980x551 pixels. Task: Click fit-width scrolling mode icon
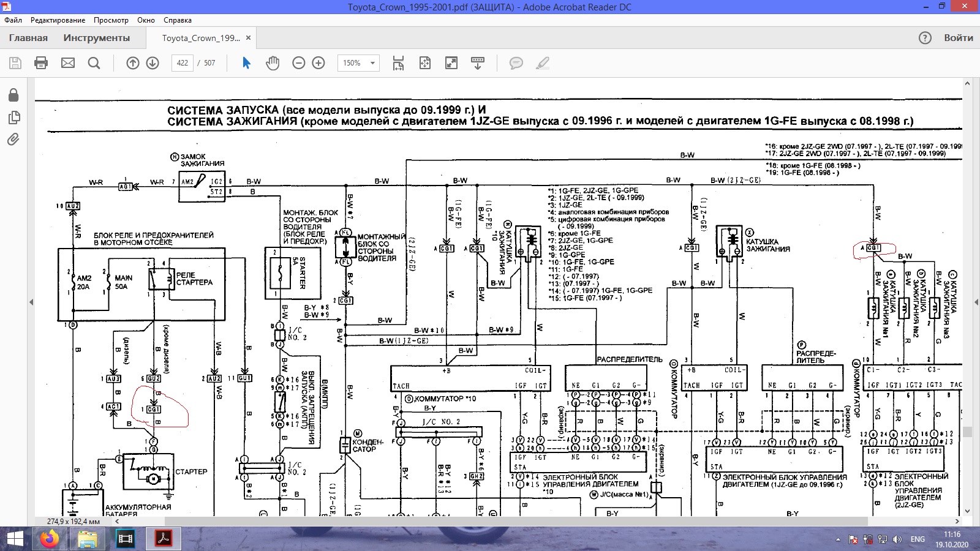pyautogui.click(x=398, y=62)
